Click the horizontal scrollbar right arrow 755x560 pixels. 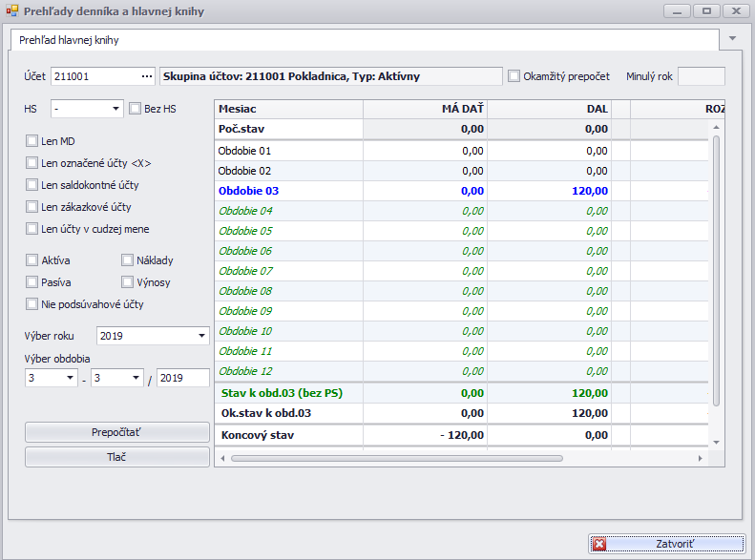point(700,459)
